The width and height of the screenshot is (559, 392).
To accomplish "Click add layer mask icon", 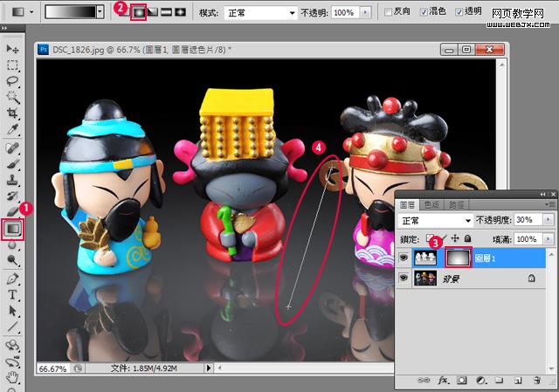I will coord(462,381).
